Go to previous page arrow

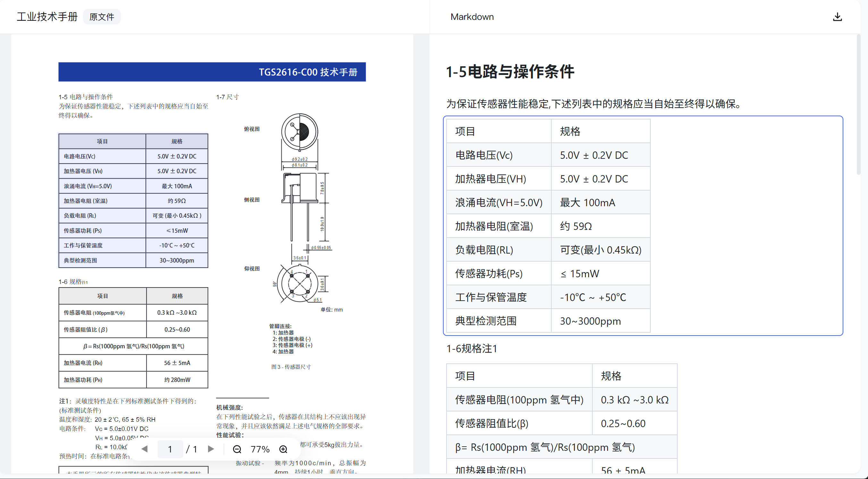[x=145, y=449]
